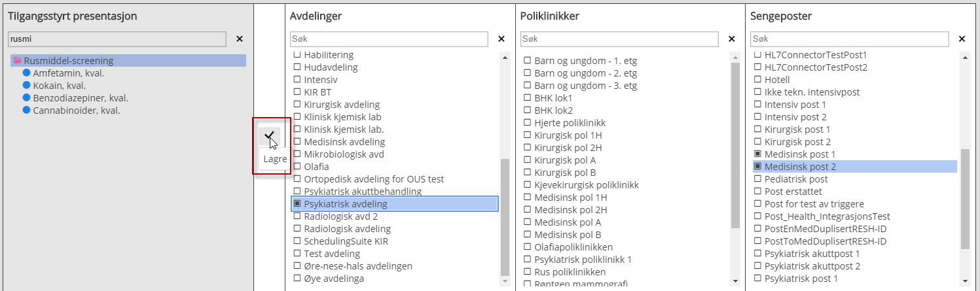This screenshot has width=980, height=291.
Task: Clear the Sengeposter search with X icon
Action: coord(962,39)
